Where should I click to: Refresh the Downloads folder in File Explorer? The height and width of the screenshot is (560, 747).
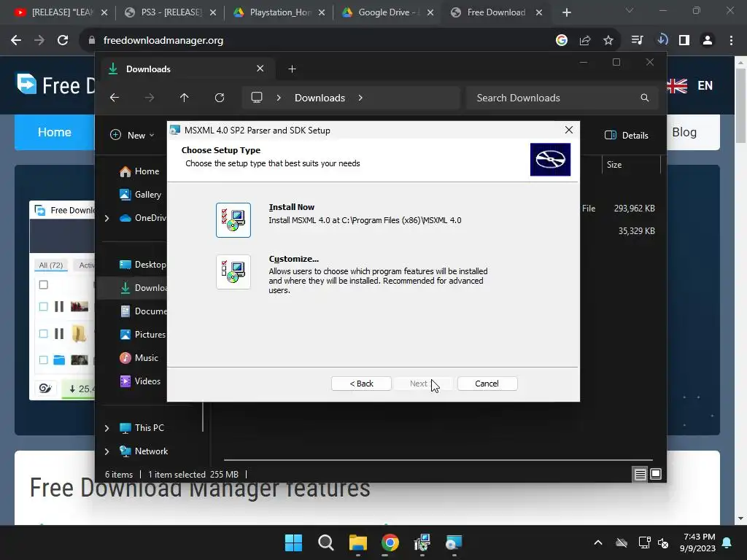(x=220, y=98)
